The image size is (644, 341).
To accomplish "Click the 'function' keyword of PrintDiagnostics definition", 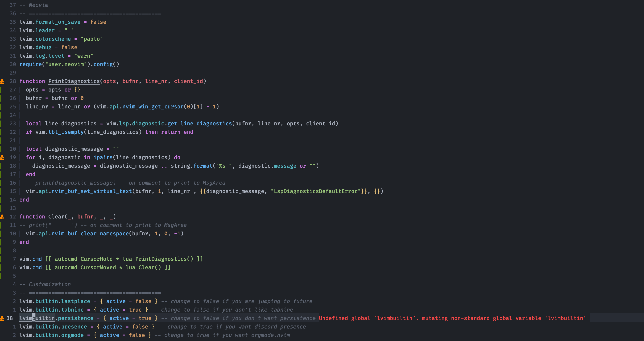I will 32,81.
